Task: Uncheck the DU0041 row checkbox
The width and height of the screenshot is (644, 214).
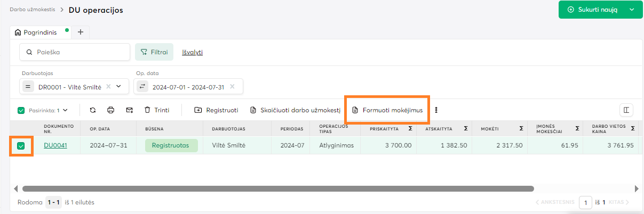Action: point(21,145)
